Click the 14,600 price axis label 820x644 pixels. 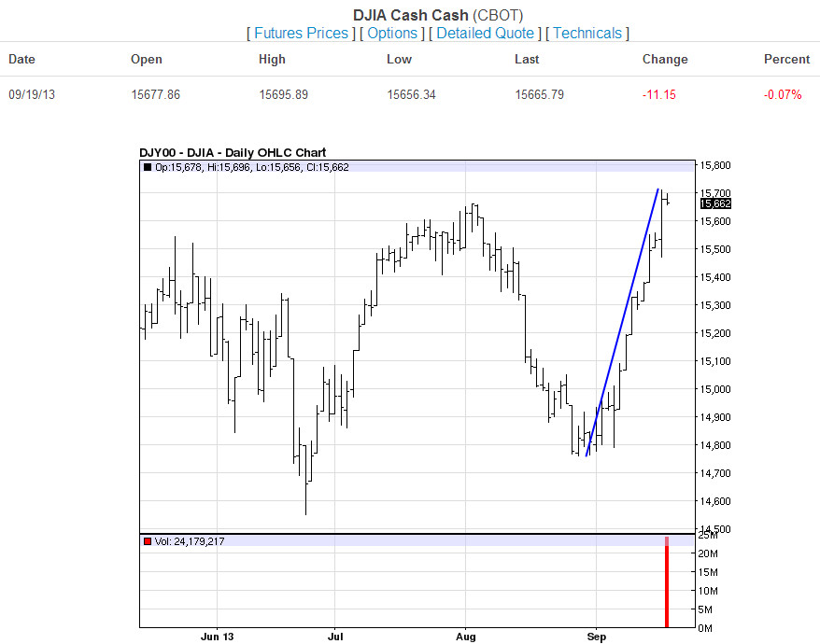coord(715,501)
